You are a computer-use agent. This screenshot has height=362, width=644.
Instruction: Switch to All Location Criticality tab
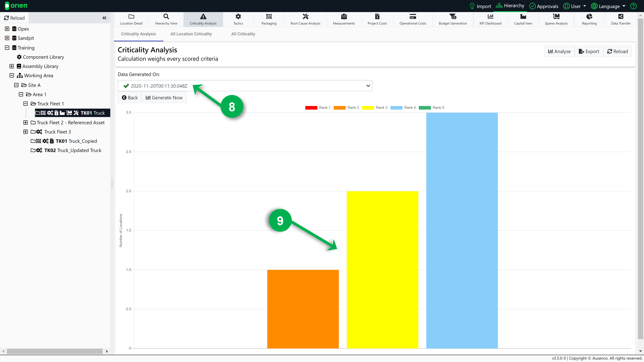[191, 34]
